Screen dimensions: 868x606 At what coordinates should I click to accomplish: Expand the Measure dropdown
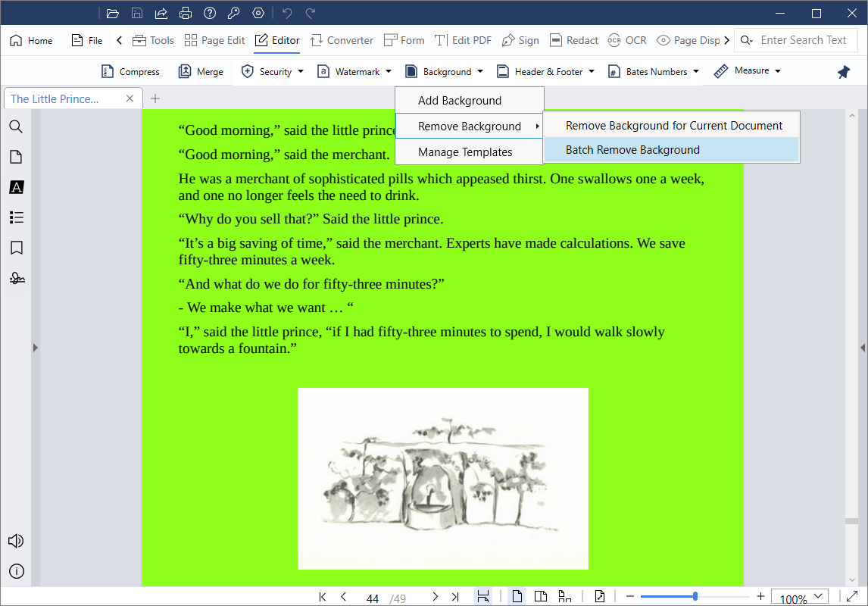(778, 71)
